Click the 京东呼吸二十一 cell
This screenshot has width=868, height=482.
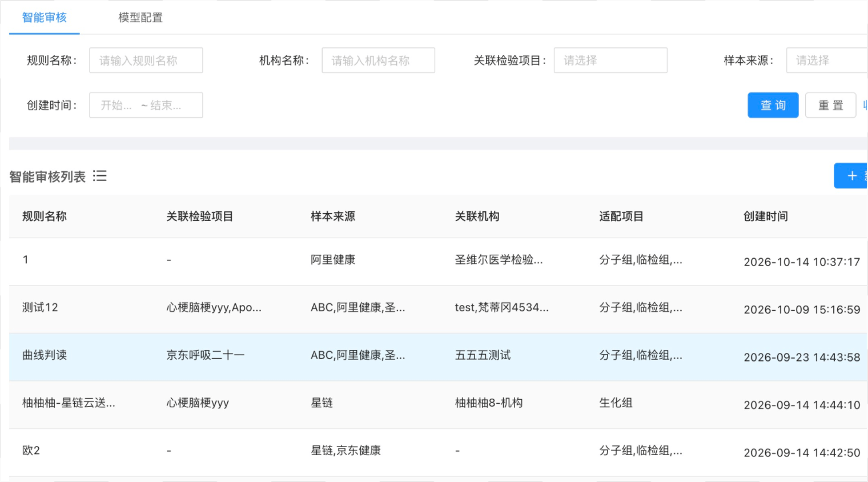[206, 355]
